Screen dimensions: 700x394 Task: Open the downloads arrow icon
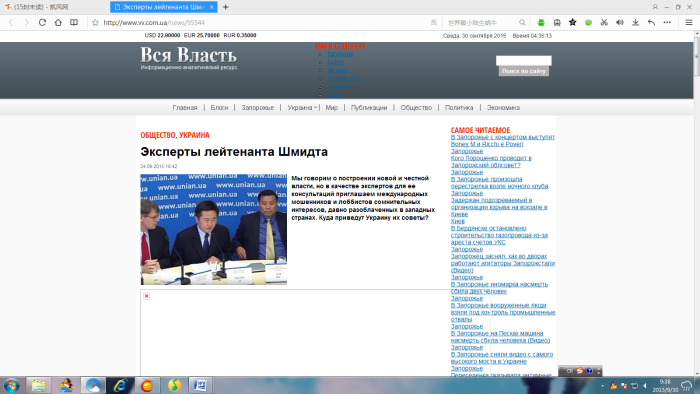coord(635,22)
